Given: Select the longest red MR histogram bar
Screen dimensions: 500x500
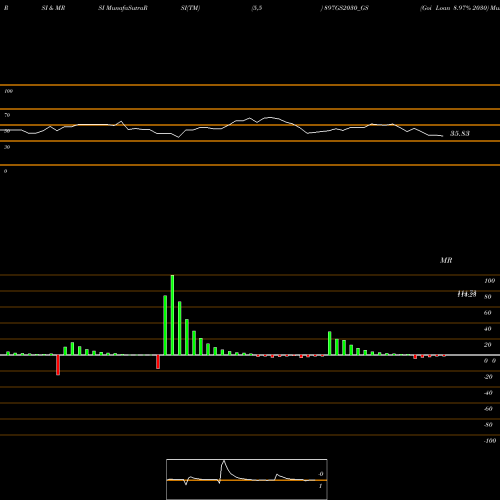Looking at the screenshot, I should coord(58,365).
